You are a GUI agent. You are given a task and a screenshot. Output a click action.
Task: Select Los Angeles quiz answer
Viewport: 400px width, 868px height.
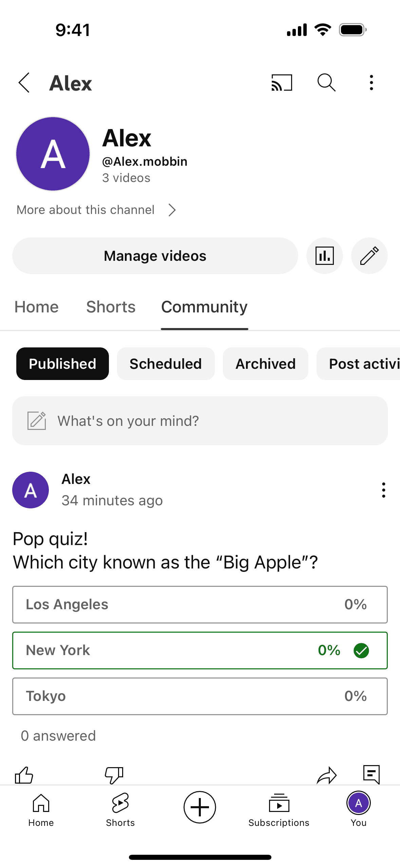200,604
